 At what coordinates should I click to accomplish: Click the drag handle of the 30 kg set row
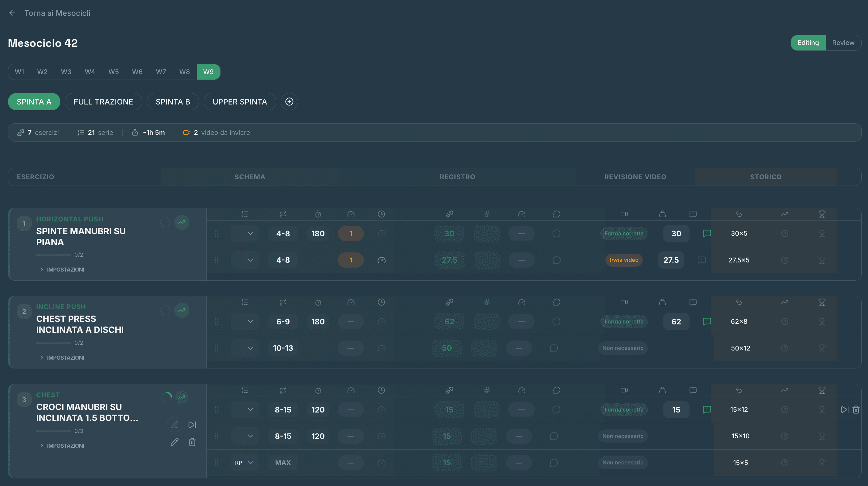coord(216,233)
